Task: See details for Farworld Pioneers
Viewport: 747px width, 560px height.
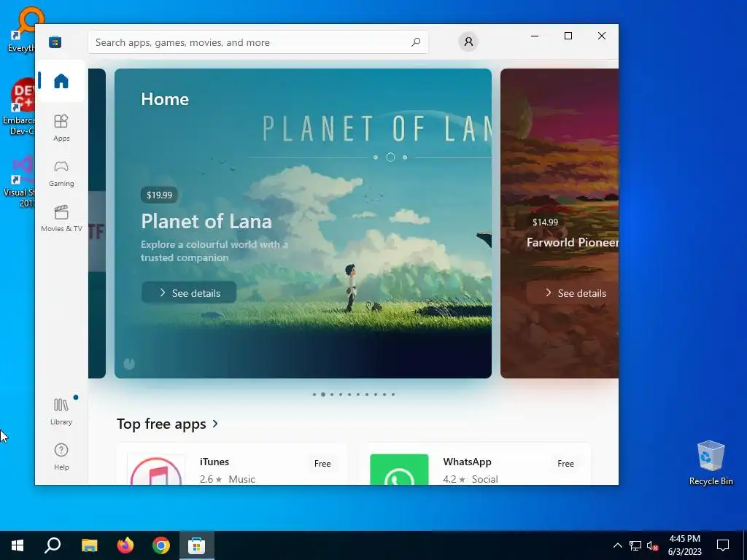Action: click(x=573, y=292)
